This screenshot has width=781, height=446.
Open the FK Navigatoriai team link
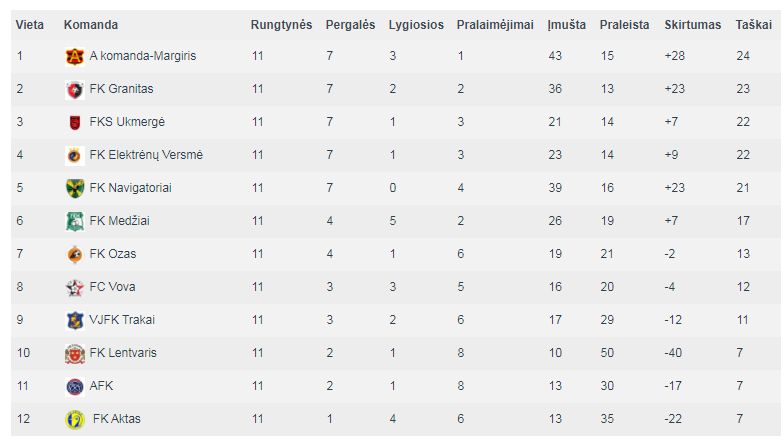tap(130, 188)
